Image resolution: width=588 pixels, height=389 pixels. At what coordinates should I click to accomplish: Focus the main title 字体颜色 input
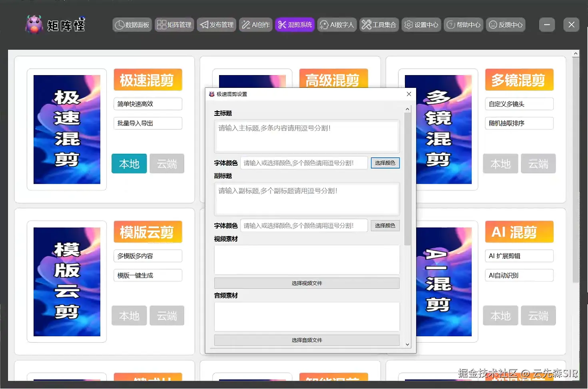(304, 163)
